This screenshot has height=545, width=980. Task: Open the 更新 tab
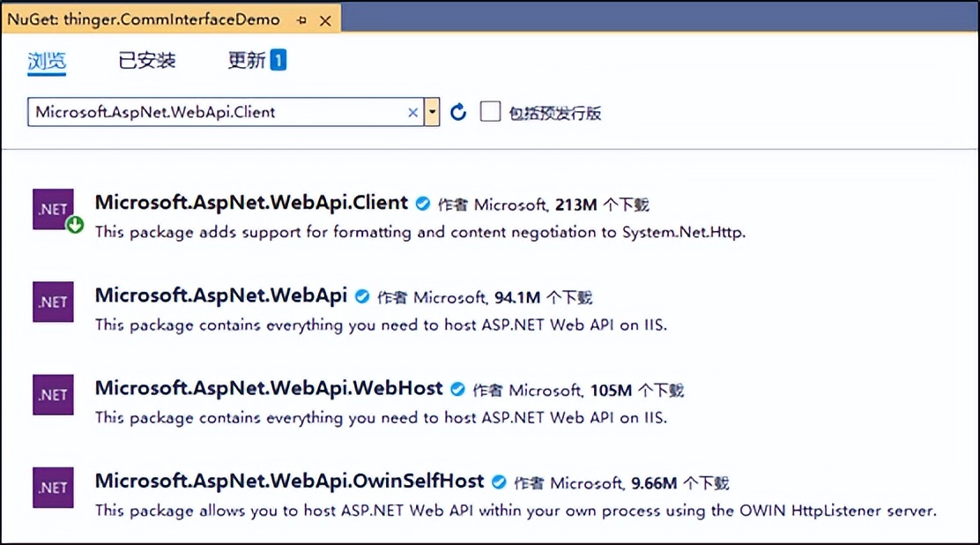(246, 61)
